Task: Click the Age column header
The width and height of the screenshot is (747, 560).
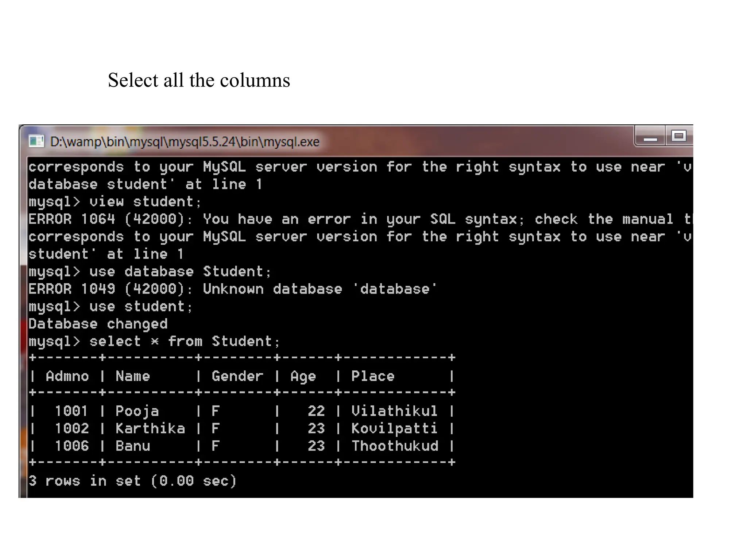Action: click(303, 377)
